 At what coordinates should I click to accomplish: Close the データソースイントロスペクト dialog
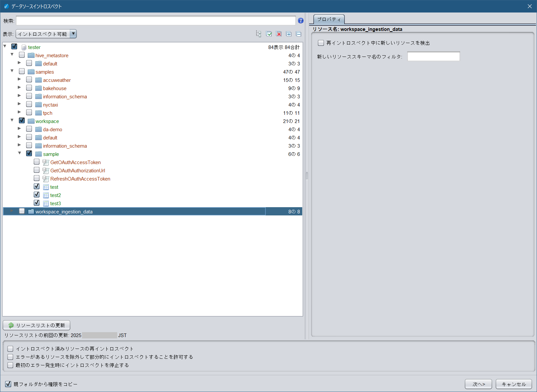529,6
